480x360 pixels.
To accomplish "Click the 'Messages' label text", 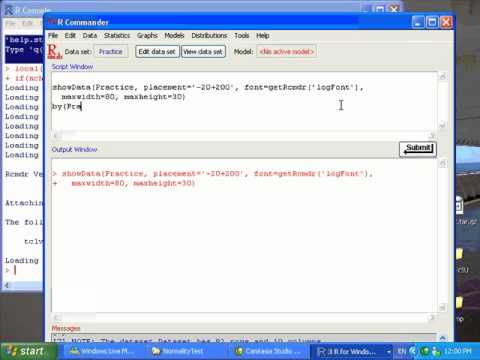I will (66, 328).
